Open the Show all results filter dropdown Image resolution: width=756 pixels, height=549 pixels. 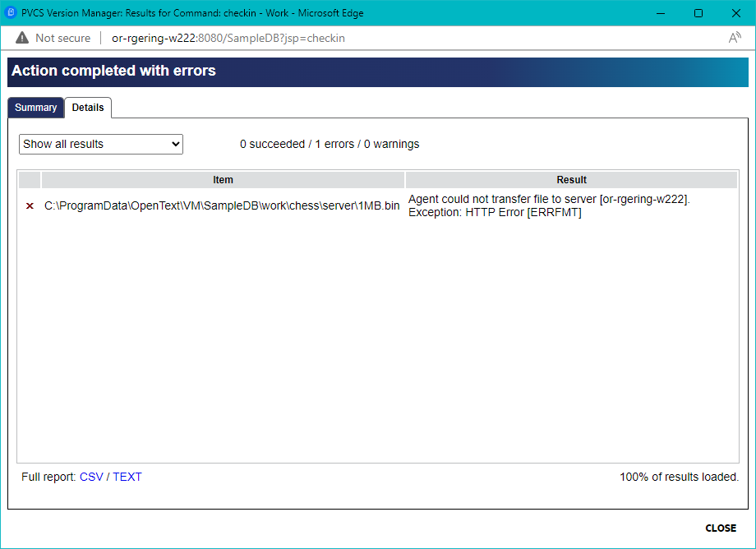click(100, 144)
